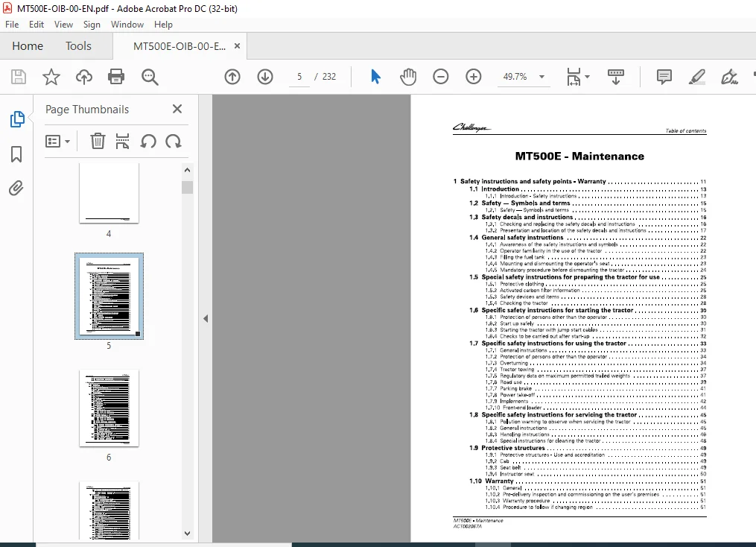The width and height of the screenshot is (756, 547).
Task: Close the MT500E-OIB-00-E... document tab
Action: click(237, 45)
